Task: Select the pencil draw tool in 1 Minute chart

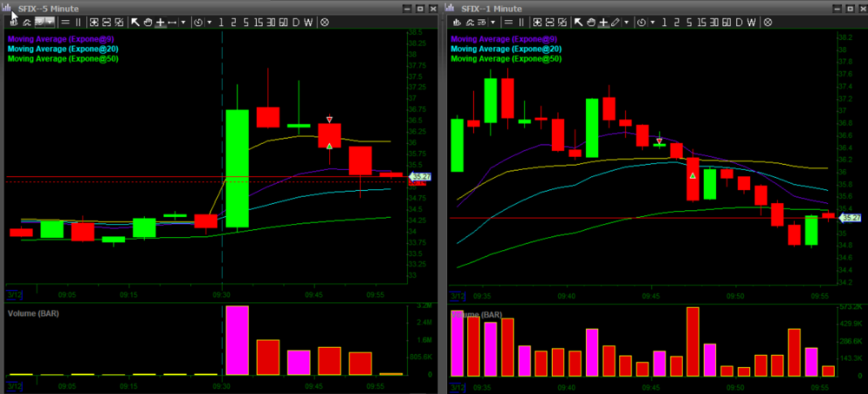Action: 615,21
